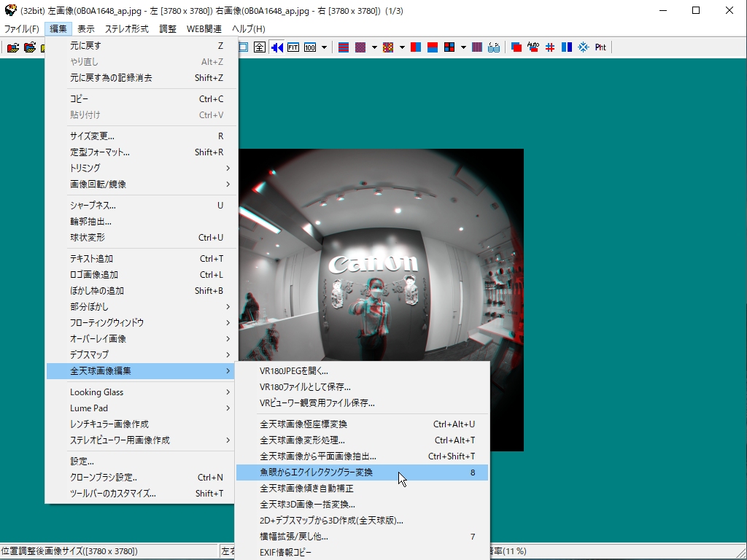747x560 pixels.
Task: Click the red grid hash toolbar icon
Action: (550, 47)
